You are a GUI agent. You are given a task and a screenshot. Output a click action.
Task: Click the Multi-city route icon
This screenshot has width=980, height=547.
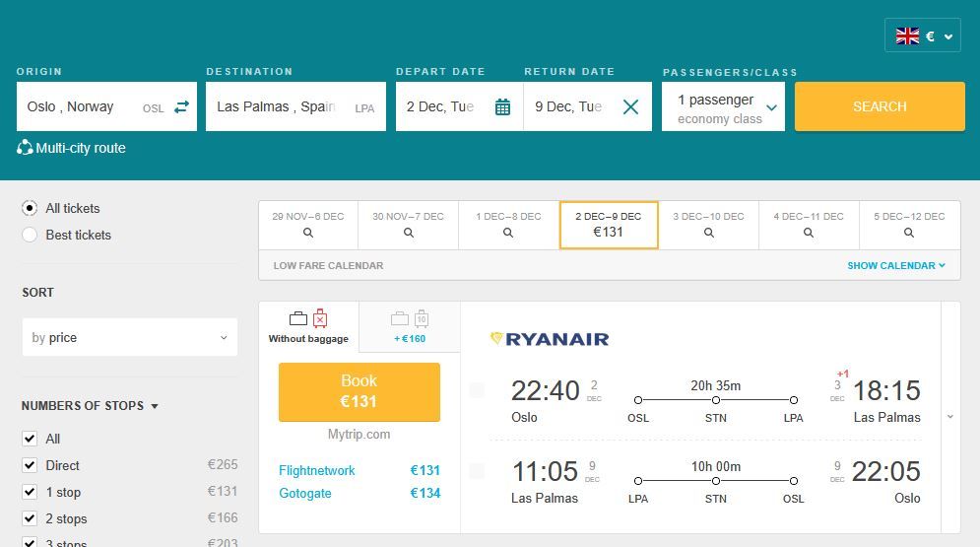26,148
